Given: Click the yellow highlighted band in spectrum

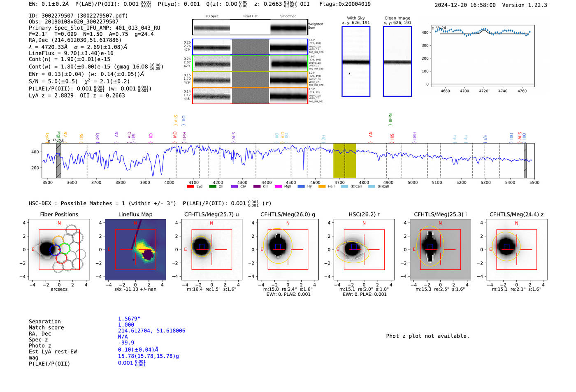Looking at the screenshot, I should [x=345, y=160].
